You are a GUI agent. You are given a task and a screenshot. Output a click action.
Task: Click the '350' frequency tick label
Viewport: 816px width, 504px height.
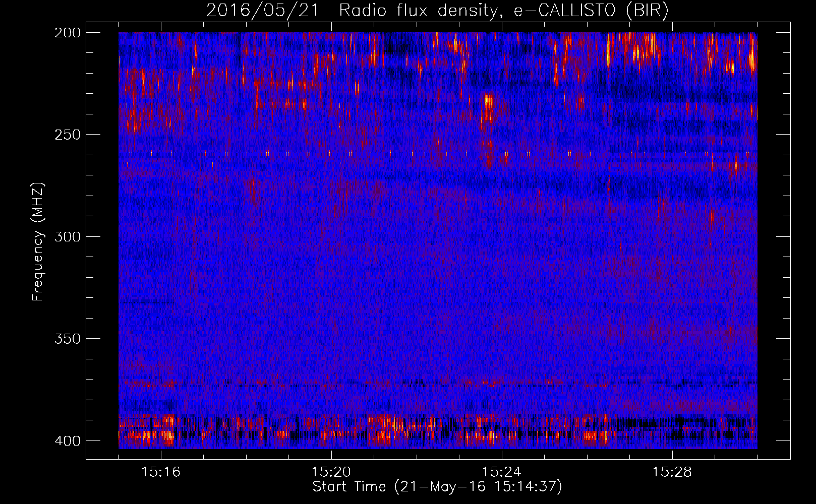[x=67, y=339]
